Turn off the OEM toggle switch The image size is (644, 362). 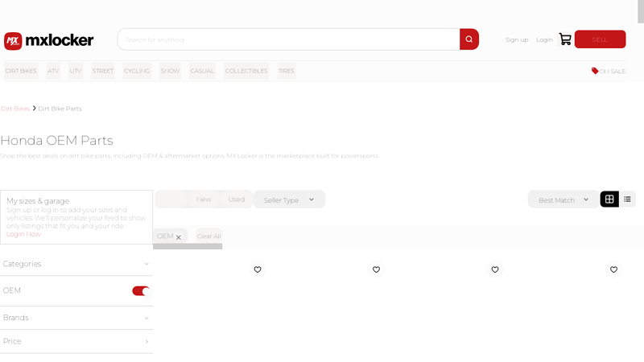(141, 291)
